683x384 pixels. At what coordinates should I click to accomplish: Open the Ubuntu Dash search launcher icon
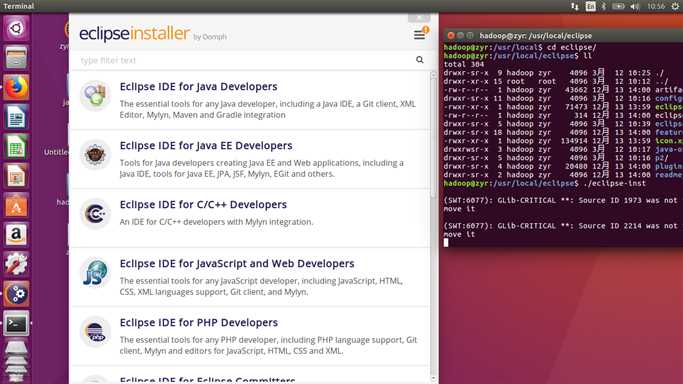tap(16, 28)
